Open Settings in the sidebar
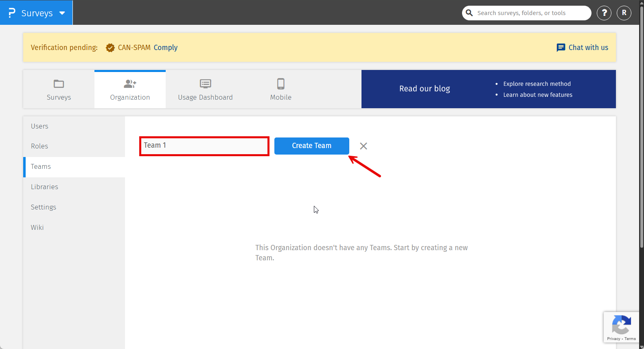 pos(74,207)
